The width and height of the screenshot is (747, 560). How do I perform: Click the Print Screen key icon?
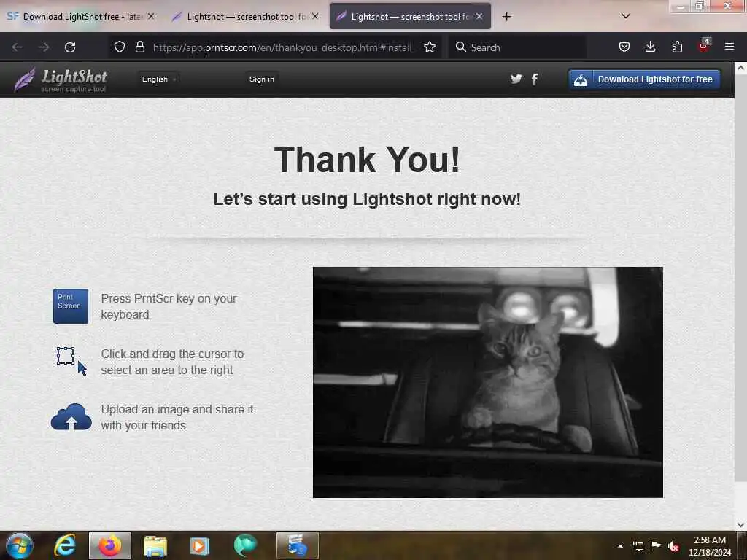click(71, 306)
